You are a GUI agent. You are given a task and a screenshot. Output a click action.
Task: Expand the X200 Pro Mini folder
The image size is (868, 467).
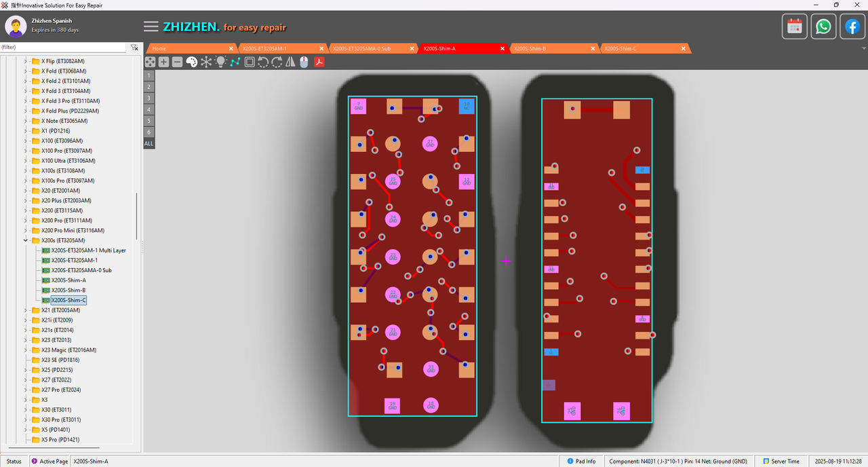coord(26,230)
